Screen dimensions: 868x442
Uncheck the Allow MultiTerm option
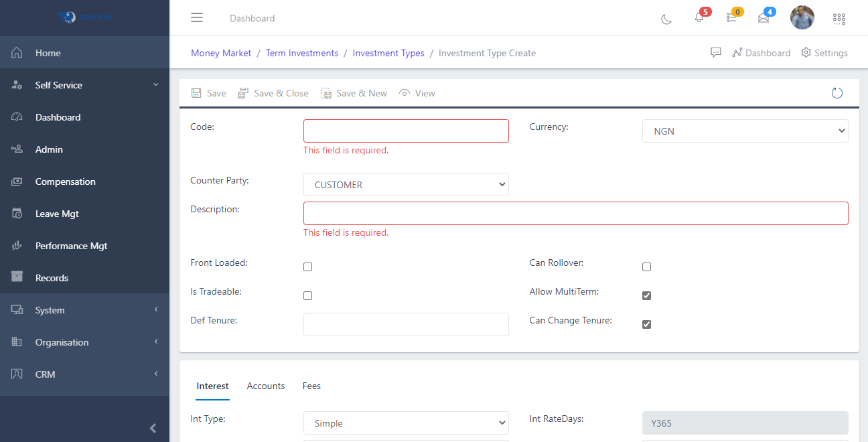pyautogui.click(x=646, y=295)
